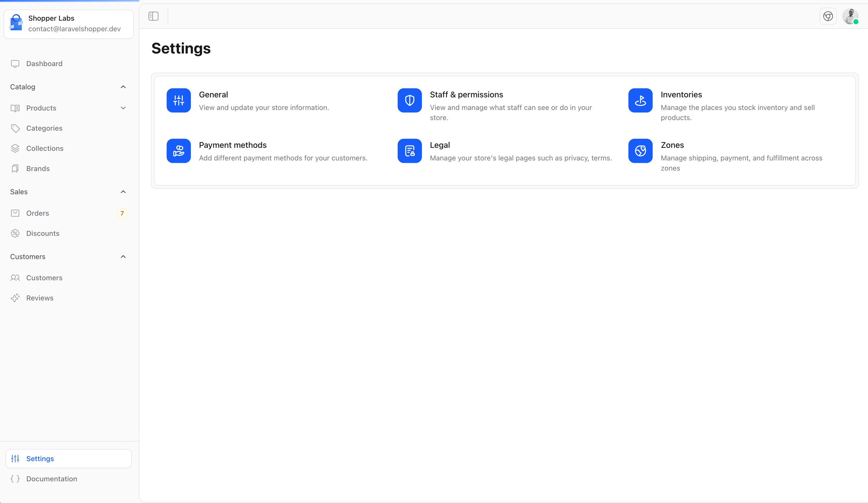Open Zones settings title
868x503 pixels.
pos(672,145)
